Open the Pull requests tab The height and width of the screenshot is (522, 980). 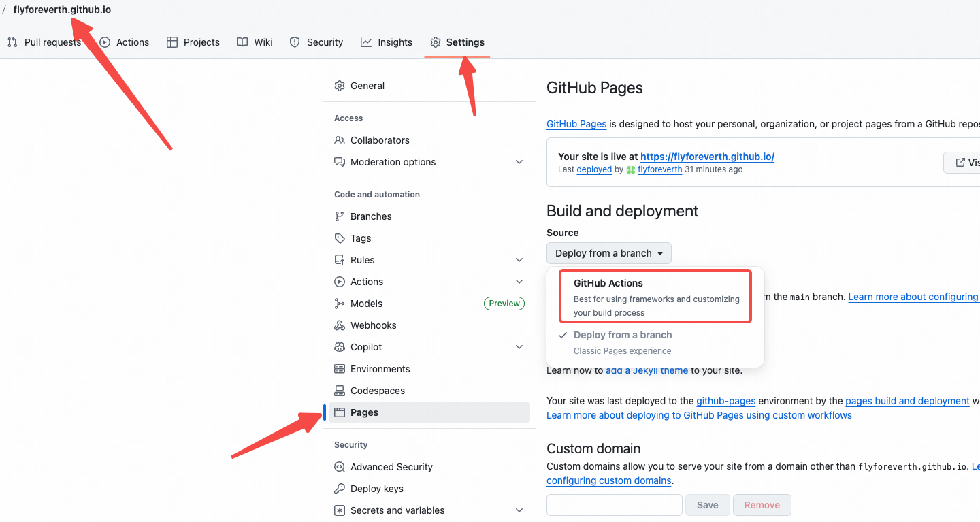(x=44, y=42)
